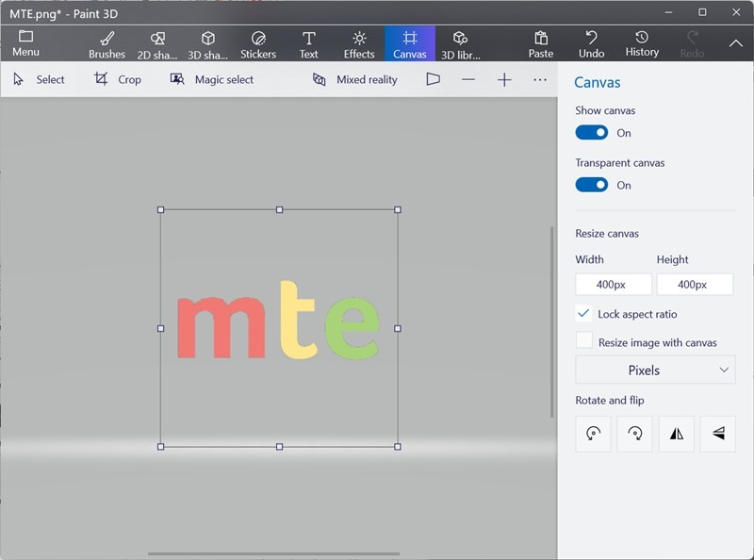The image size is (754, 560).
Task: Collapse the ribbon with the chevron
Action: click(736, 42)
